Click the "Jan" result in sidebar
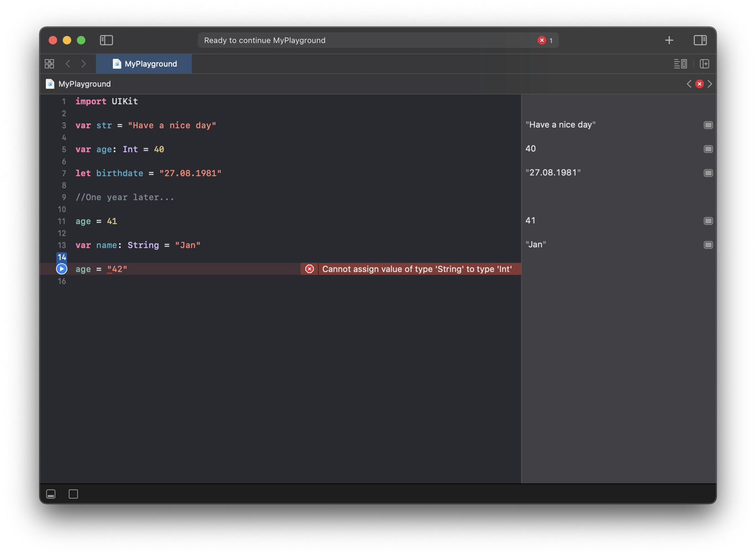The image size is (756, 556). point(536,244)
